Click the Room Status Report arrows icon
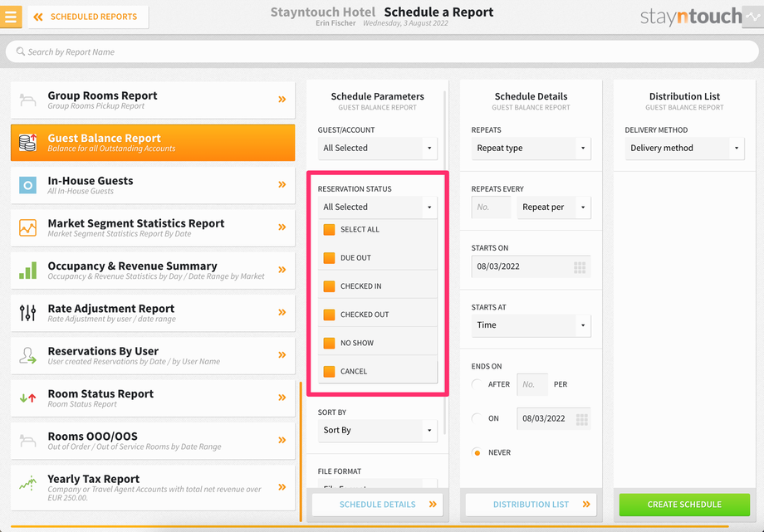The image size is (764, 532). click(x=27, y=398)
